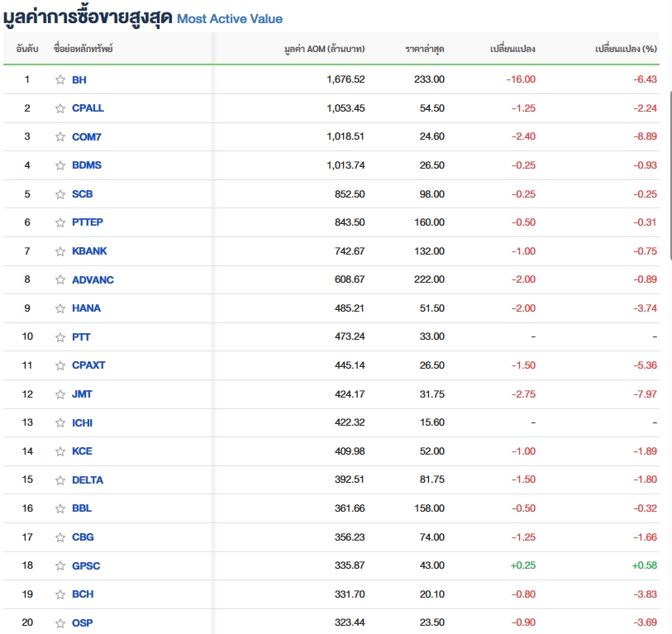The height and width of the screenshot is (634, 672).
Task: Click COM7's percent change -8.89
Action: [x=645, y=136]
